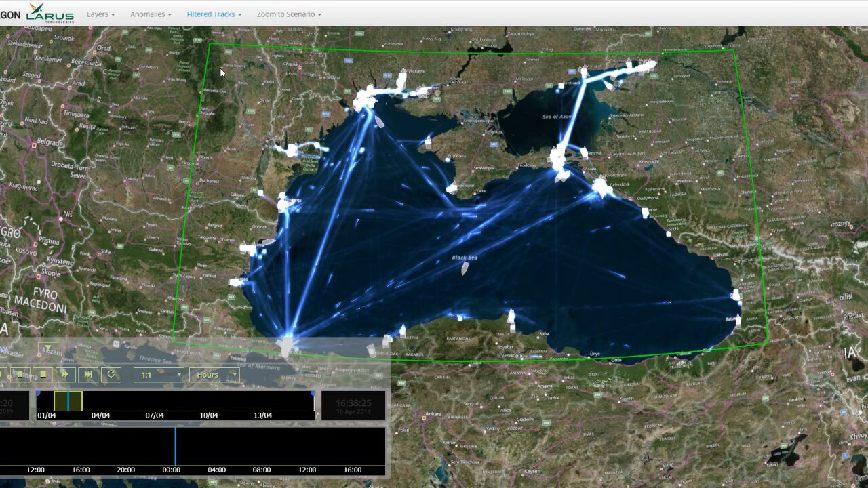Click Zoom to Scenario in navbar
Image resolution: width=868 pixels, height=488 pixels.
pyautogui.click(x=289, y=14)
